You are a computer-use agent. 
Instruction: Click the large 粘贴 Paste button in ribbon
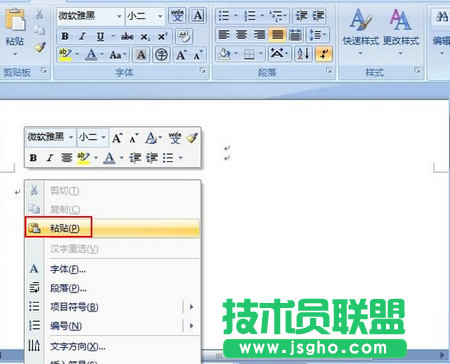(x=15, y=30)
